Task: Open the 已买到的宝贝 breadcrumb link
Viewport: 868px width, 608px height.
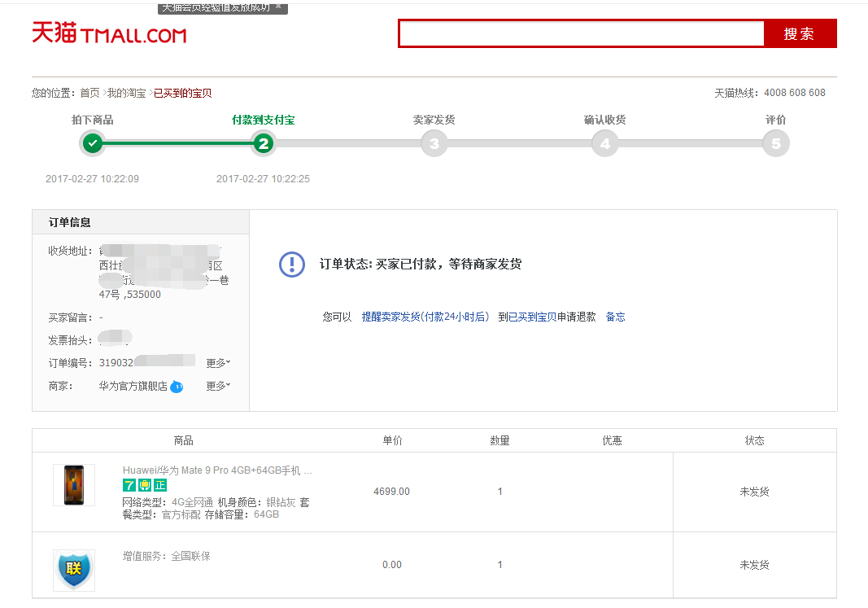Action: [x=183, y=93]
